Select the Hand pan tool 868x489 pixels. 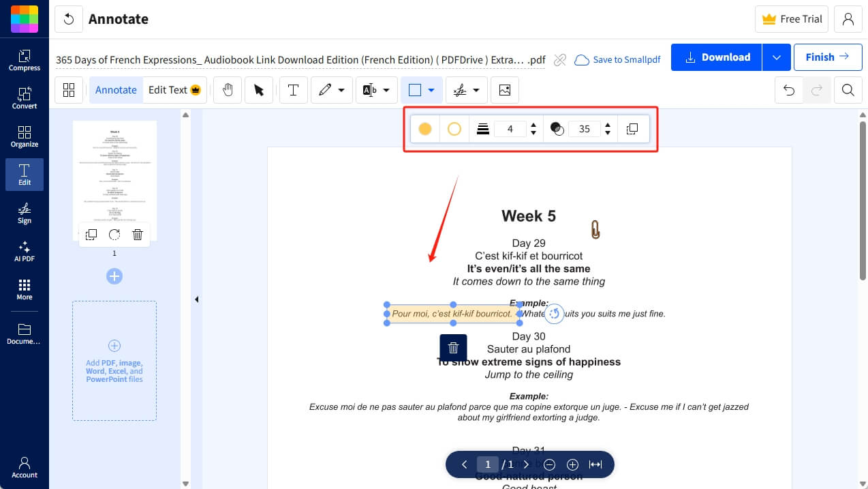tap(228, 89)
